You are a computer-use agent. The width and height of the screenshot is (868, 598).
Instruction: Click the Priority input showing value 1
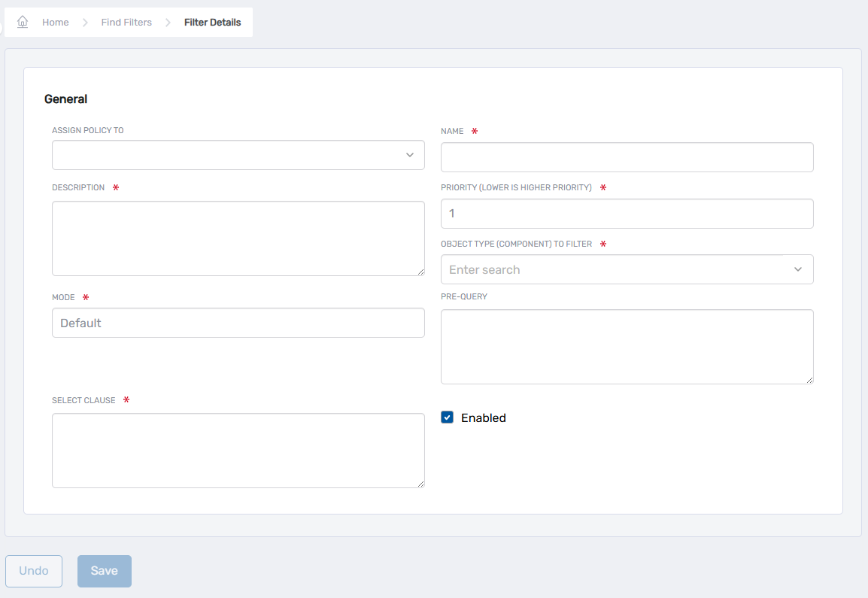pos(627,214)
